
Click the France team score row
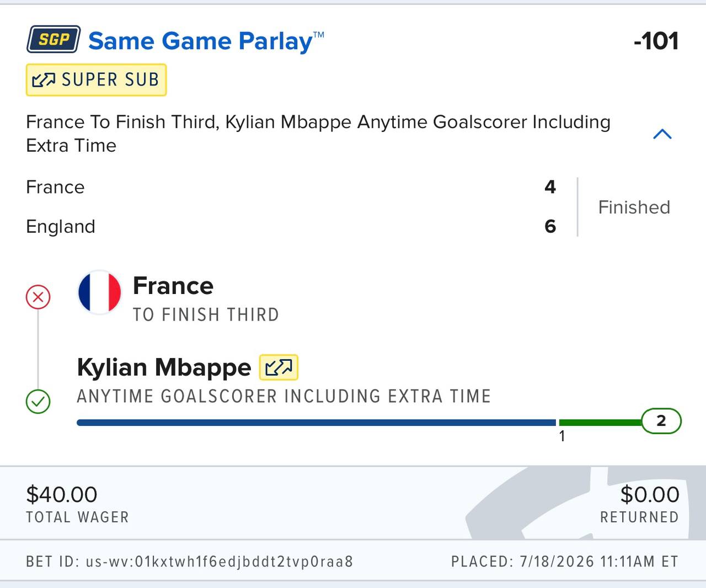(291, 187)
